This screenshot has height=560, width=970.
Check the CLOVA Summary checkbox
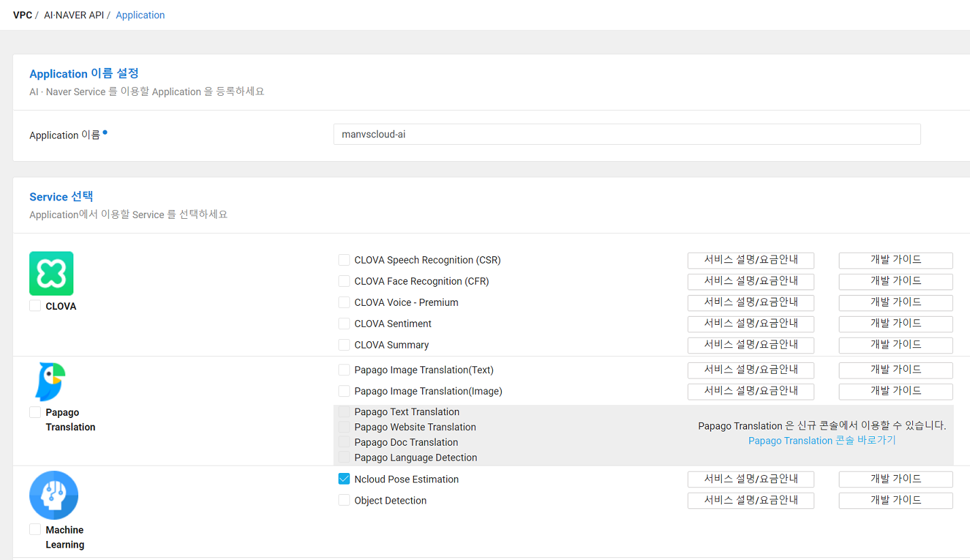coord(344,345)
